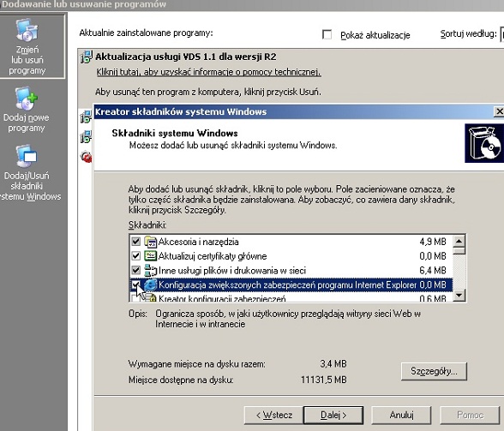Close the Kreator składników systemu Windows wizard
The width and height of the screenshot is (504, 431).
pyautogui.click(x=499, y=111)
